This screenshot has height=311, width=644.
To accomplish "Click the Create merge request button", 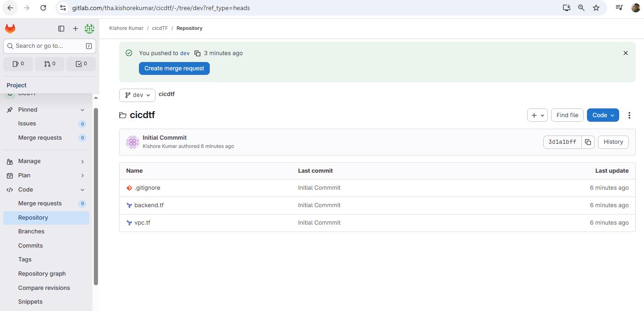I will point(174,68).
